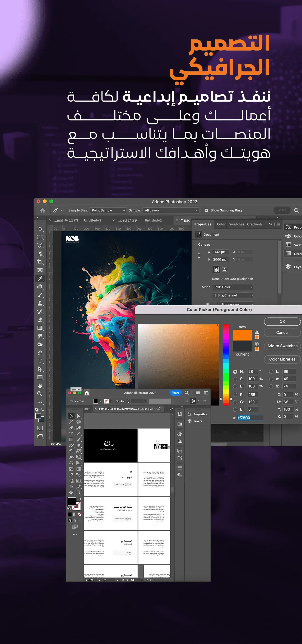Open the 8 Bits/Channel dropdown

233,295
